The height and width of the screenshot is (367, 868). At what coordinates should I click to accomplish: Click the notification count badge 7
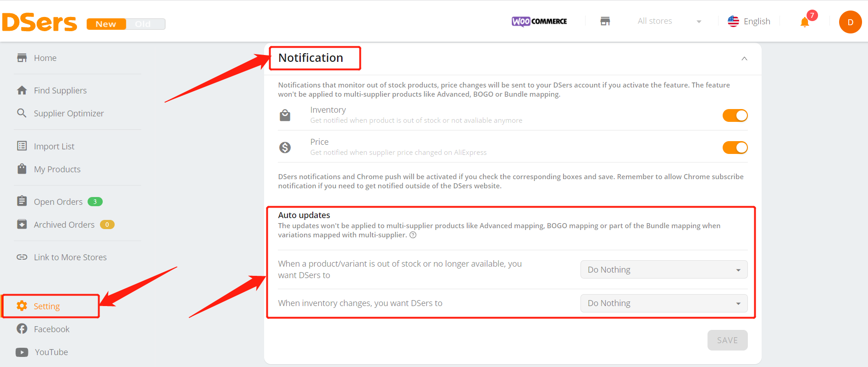(x=812, y=15)
